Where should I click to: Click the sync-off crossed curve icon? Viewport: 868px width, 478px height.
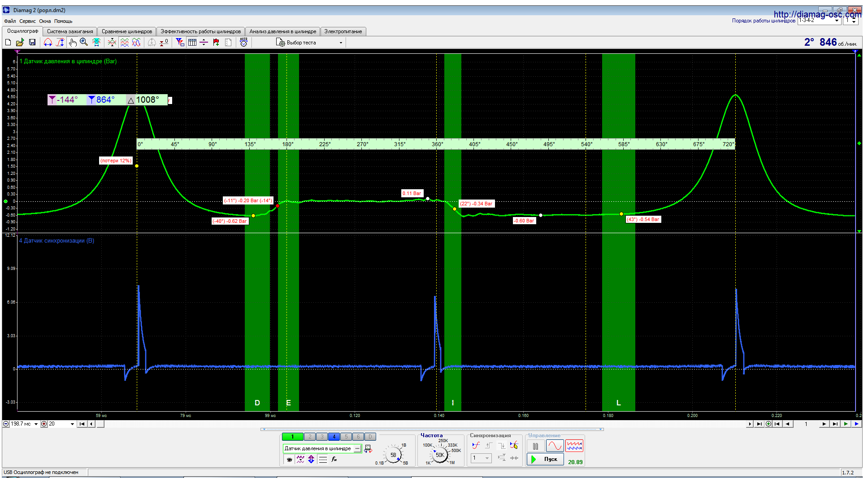(x=514, y=445)
